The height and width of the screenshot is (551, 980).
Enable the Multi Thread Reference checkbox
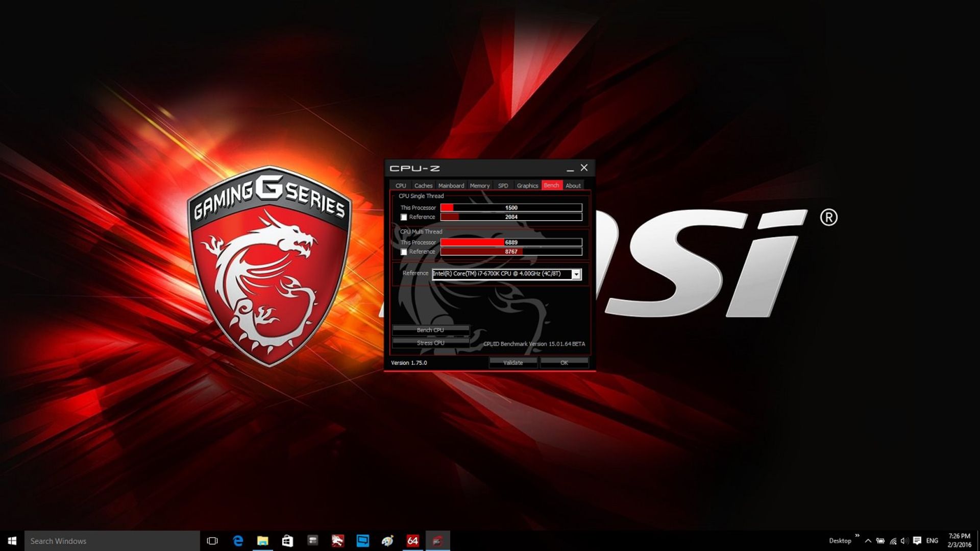(404, 252)
